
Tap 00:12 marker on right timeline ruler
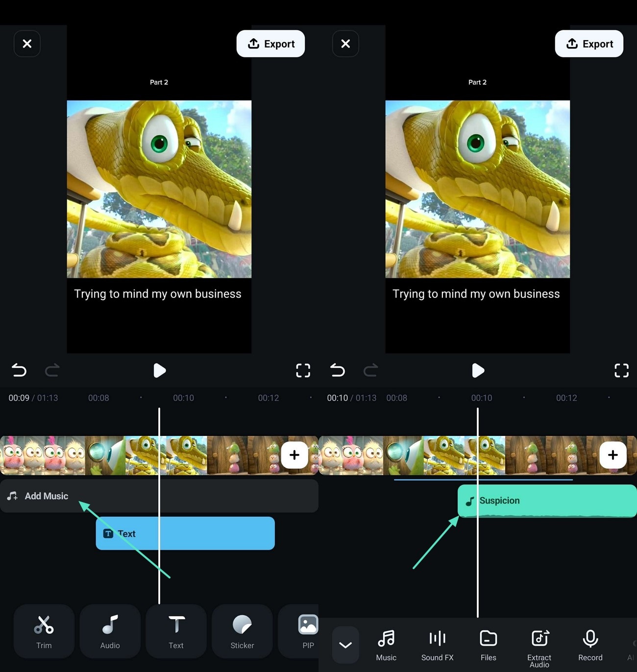tap(566, 398)
